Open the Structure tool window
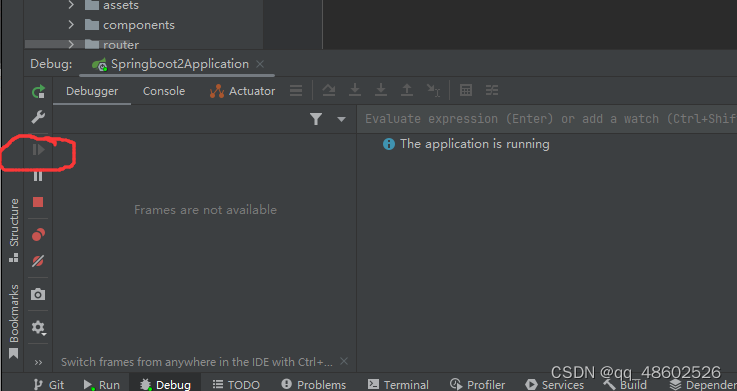This screenshot has width=737, height=391. tap(14, 230)
